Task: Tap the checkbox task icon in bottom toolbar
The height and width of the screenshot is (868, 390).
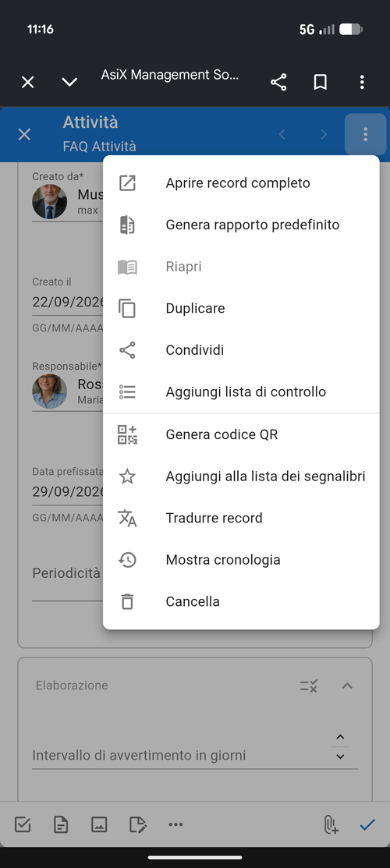Action: click(x=23, y=825)
